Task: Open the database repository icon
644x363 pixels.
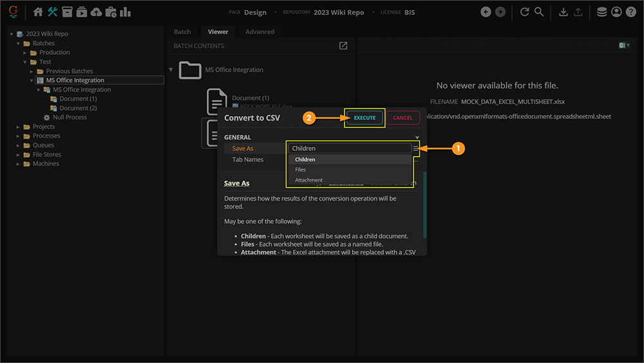Action: click(601, 12)
